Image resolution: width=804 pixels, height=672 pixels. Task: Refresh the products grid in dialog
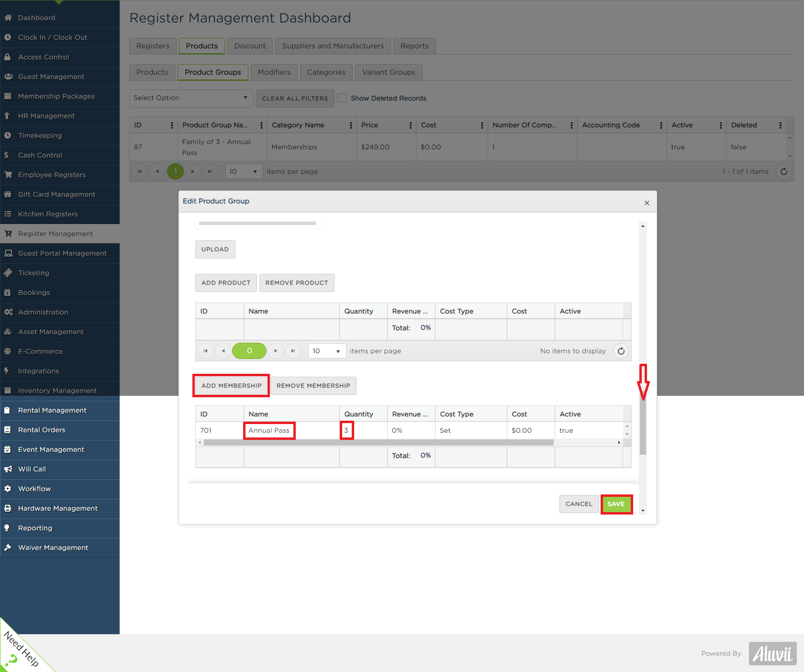click(x=621, y=351)
